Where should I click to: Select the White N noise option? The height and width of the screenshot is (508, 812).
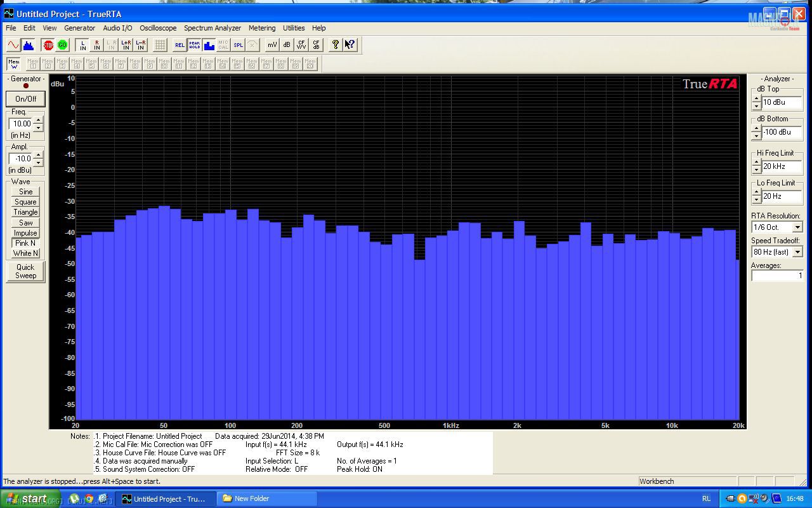[x=26, y=253]
